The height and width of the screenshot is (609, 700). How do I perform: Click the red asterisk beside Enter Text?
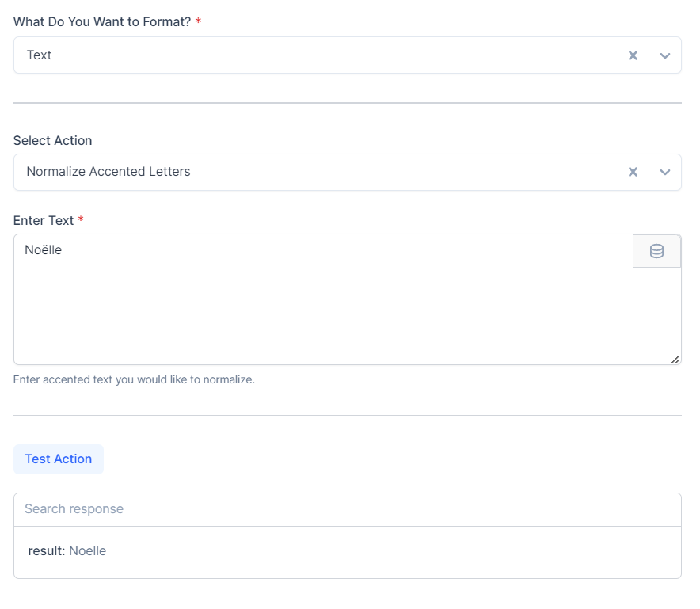[81, 219]
